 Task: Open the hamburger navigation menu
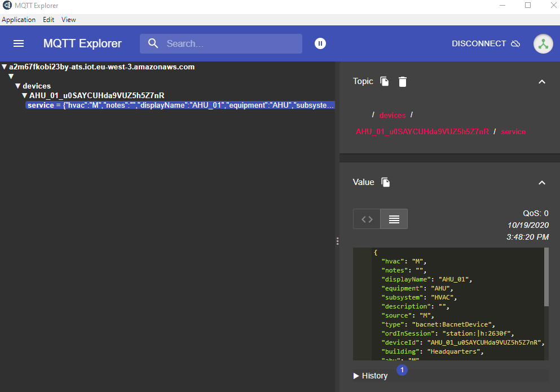pyautogui.click(x=19, y=43)
